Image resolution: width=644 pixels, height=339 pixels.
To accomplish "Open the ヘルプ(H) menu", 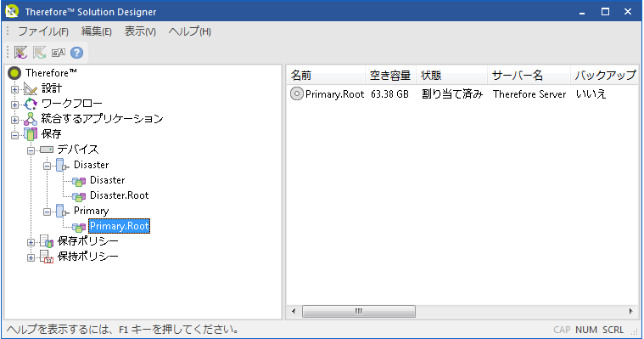I will tap(190, 31).
